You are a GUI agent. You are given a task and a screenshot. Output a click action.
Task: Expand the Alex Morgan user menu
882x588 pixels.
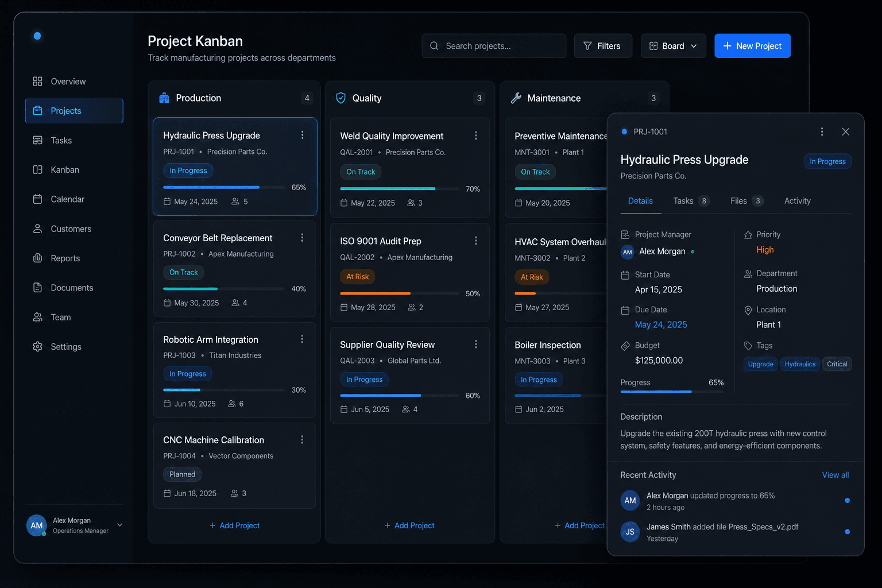pos(120,525)
